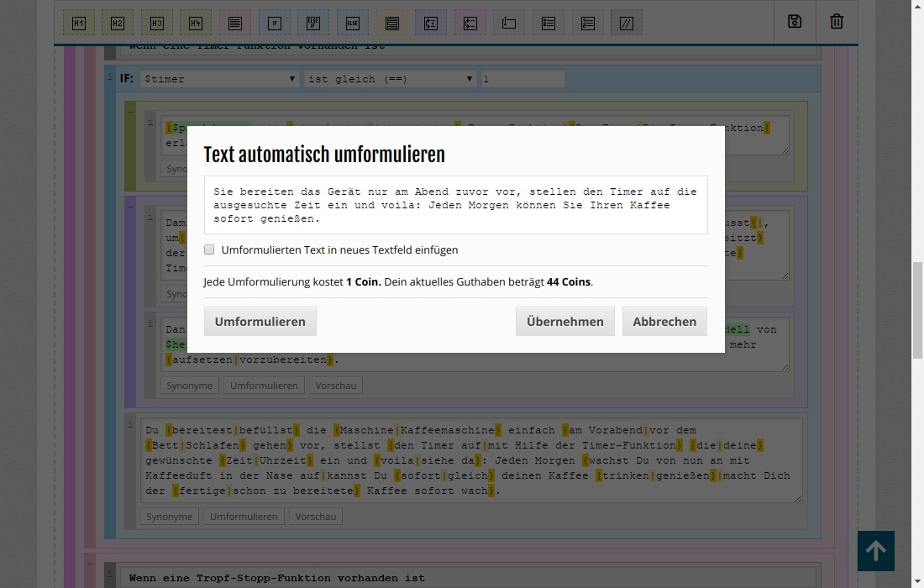924x588 pixels.
Task: Click the H3 heading toolbar icon
Action: tap(157, 24)
